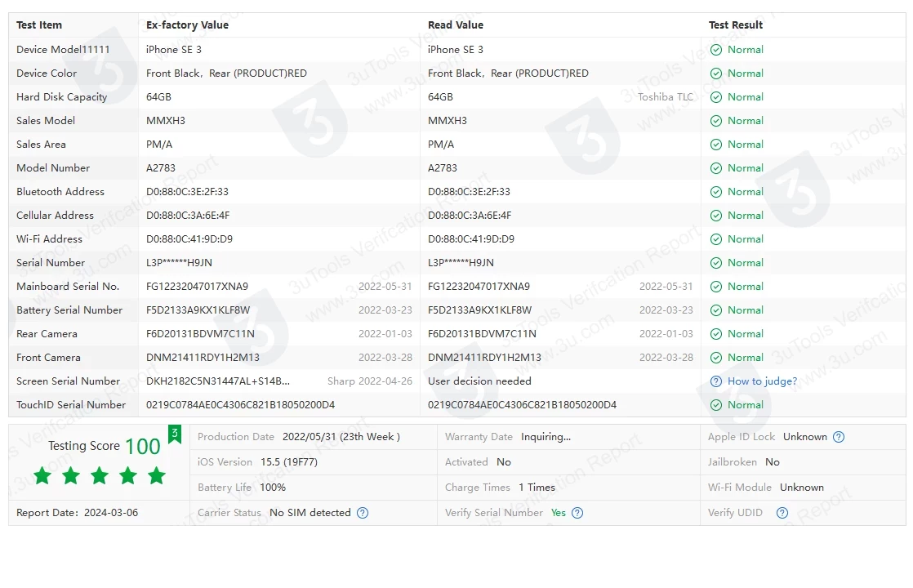Click ex-factory mainboard serial FG12232047017XNA9
Screen dimensions: 913x588
pos(198,287)
